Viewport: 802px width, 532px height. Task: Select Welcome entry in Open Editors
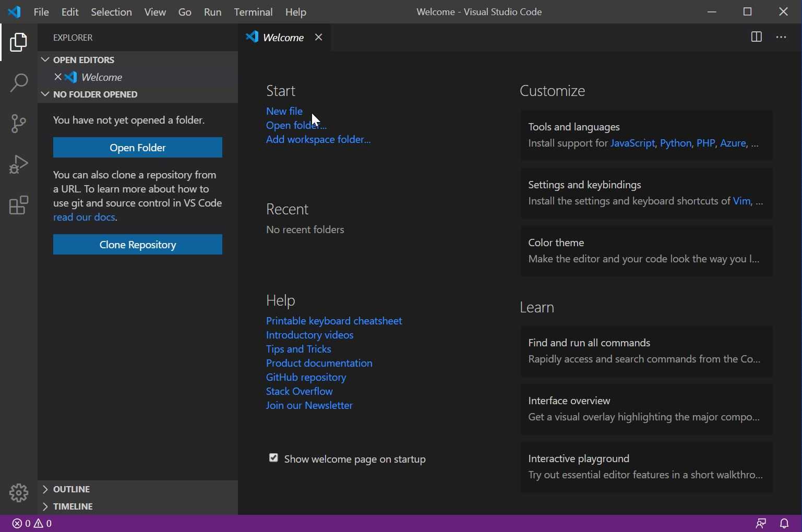(138, 77)
